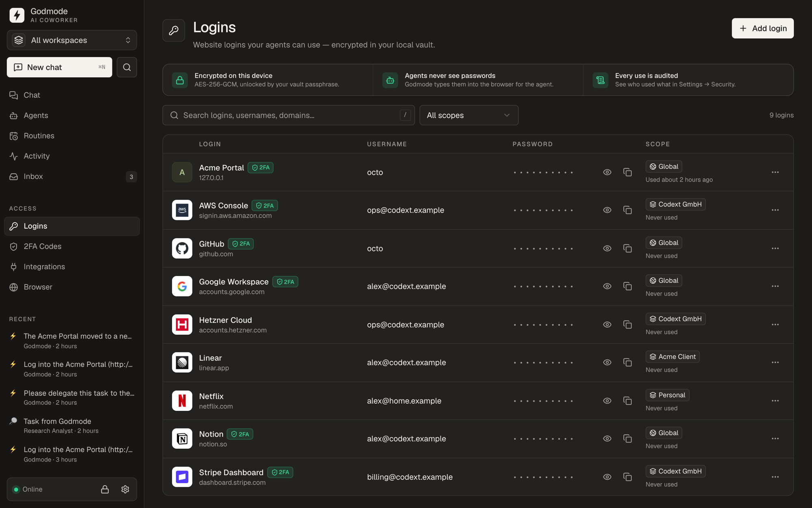Open recent chat 'The Acme Portal moved to a ne...'
Image resolution: width=812 pixels, height=508 pixels.
coord(72,341)
